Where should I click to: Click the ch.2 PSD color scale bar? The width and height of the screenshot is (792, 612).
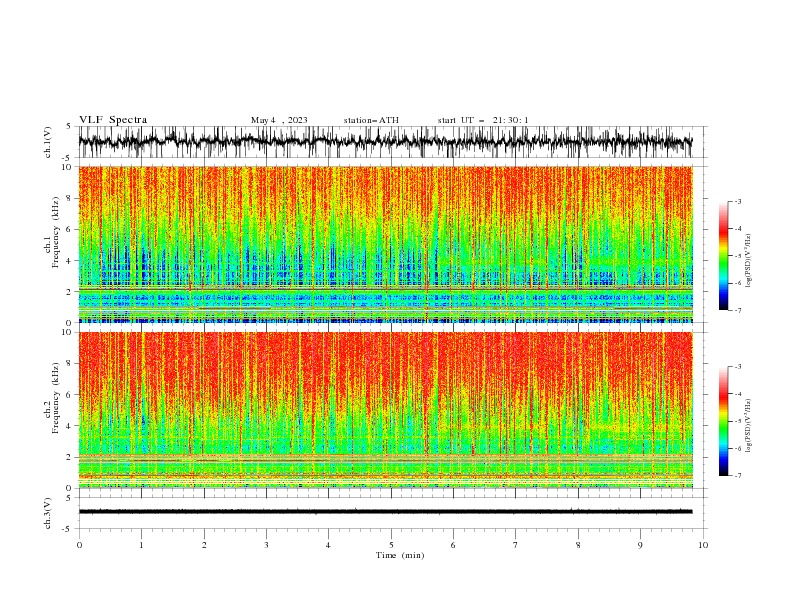(x=724, y=421)
